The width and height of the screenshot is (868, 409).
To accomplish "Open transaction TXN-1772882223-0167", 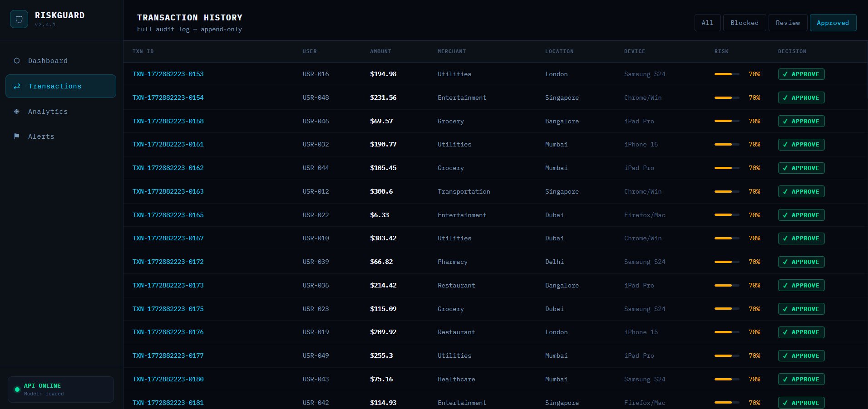I will click(x=168, y=238).
